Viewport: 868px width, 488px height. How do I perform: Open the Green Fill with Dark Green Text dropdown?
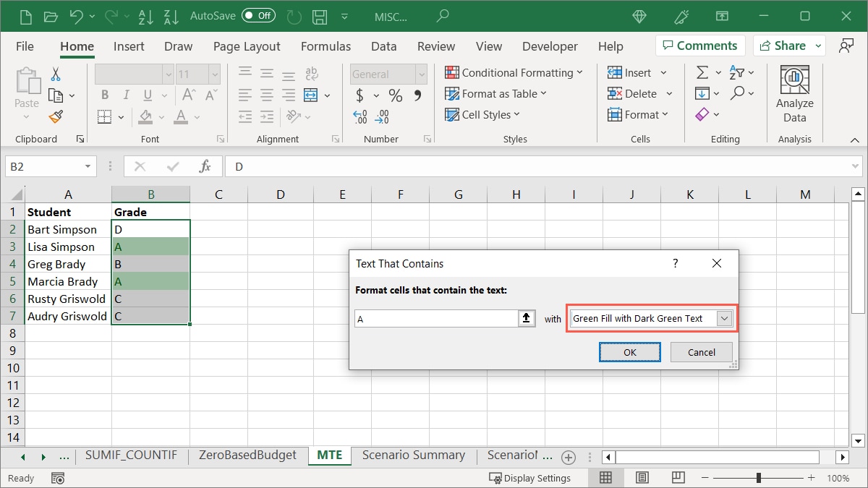pos(725,318)
